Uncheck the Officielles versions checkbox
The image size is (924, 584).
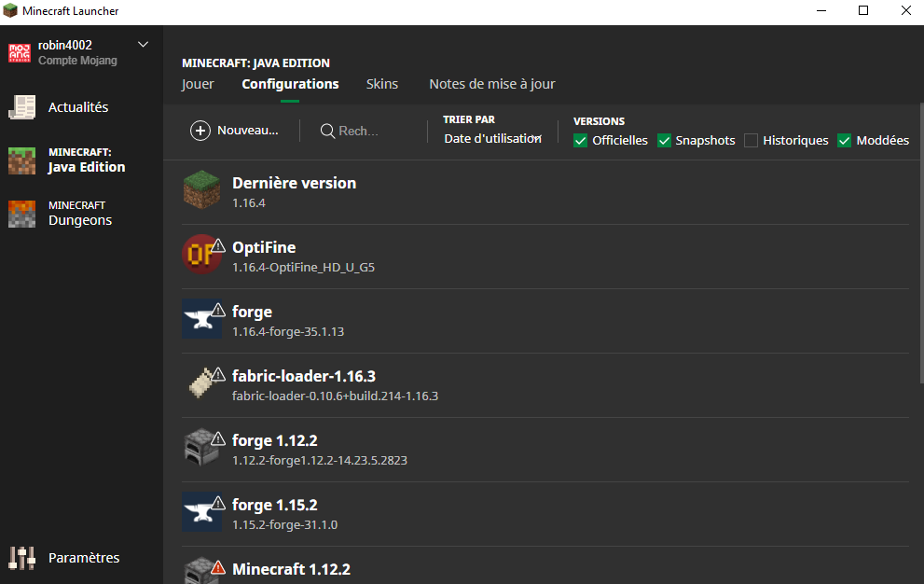581,141
